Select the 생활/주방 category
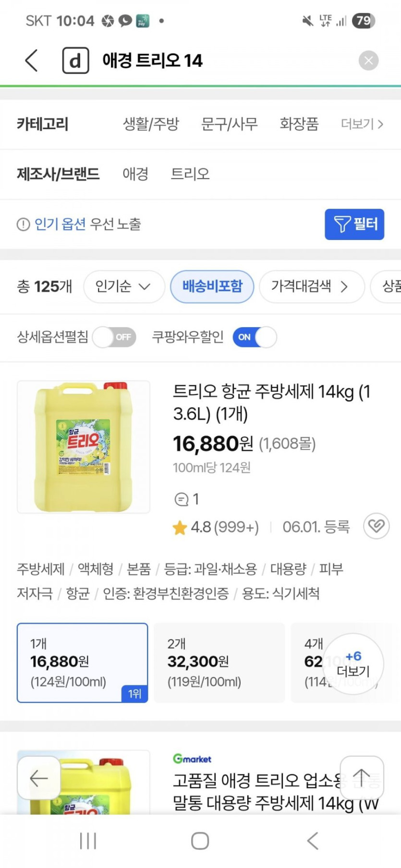Image resolution: width=401 pixels, height=868 pixels. tap(151, 124)
